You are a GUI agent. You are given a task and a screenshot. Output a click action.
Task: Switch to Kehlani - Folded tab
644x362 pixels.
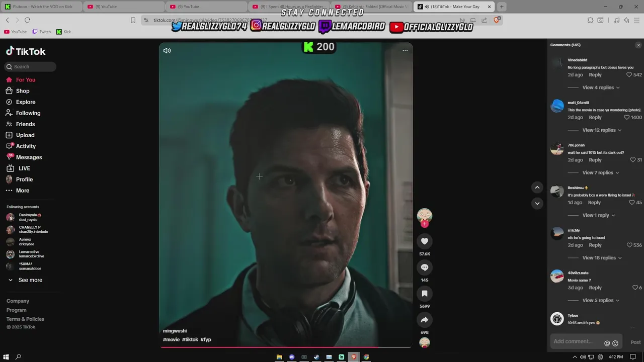371,7
